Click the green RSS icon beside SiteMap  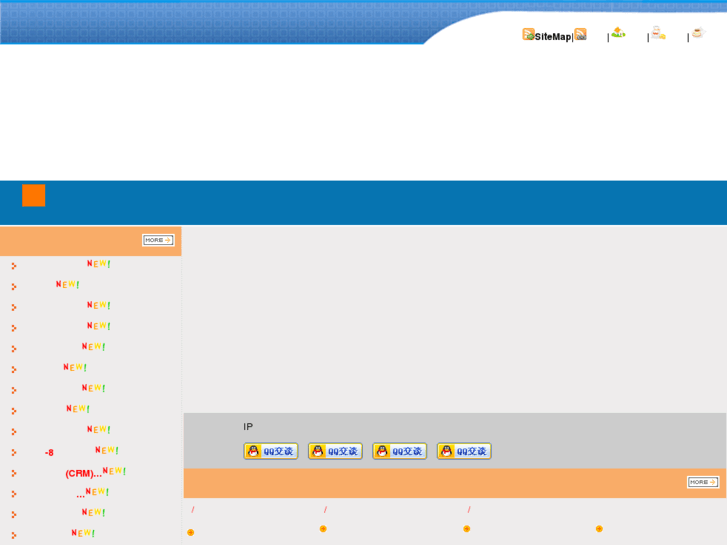tap(528, 34)
